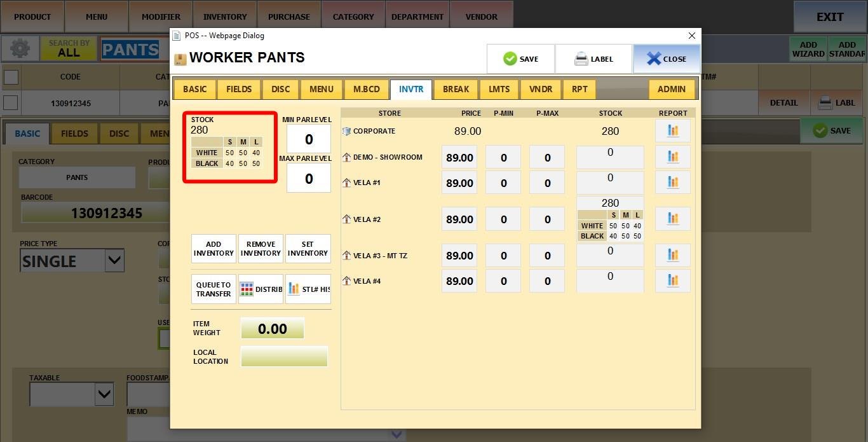Open the Distribute inventory grid

click(x=261, y=289)
